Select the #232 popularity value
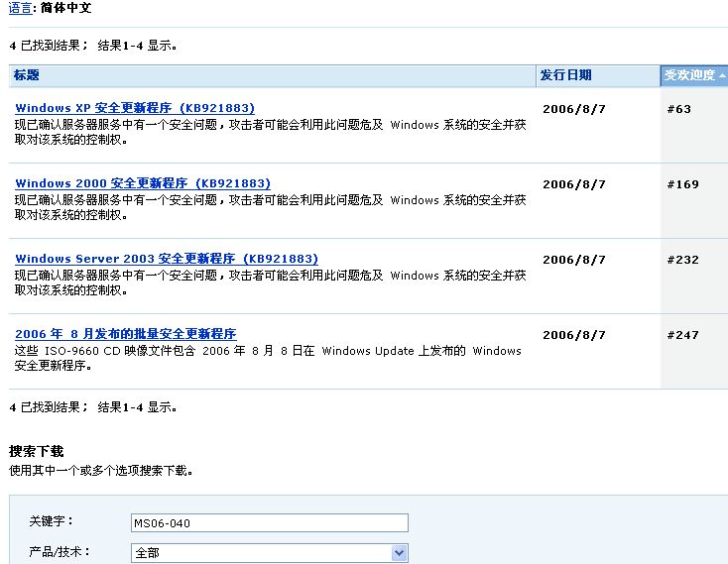The height and width of the screenshot is (564, 728). tap(683, 260)
